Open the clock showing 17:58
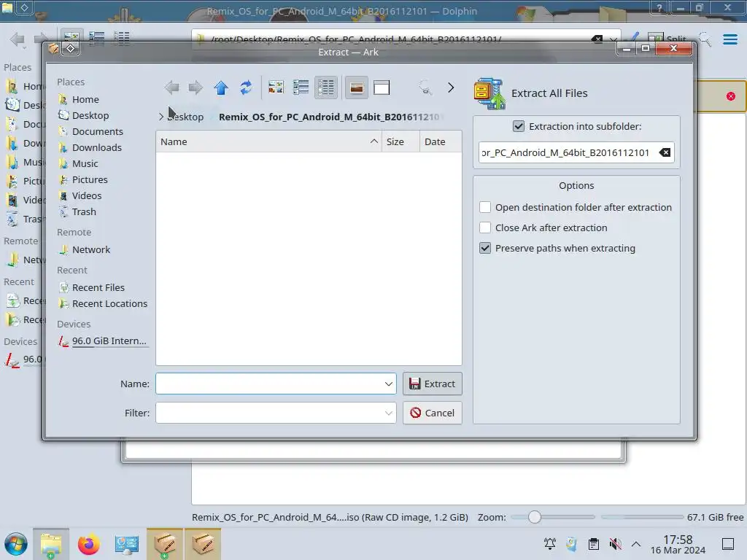747x560 pixels. click(x=678, y=544)
